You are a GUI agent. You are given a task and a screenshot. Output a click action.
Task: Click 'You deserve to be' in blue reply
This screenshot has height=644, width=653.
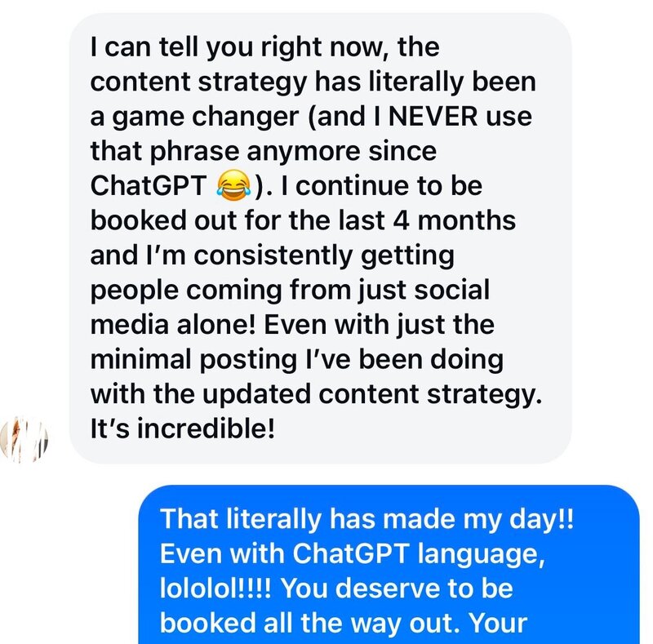coord(397,588)
